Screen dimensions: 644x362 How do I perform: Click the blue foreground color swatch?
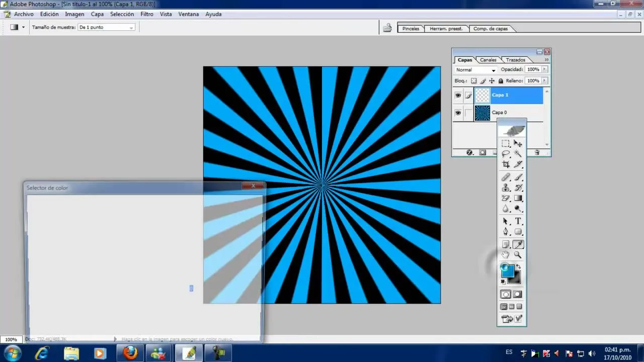tap(507, 270)
